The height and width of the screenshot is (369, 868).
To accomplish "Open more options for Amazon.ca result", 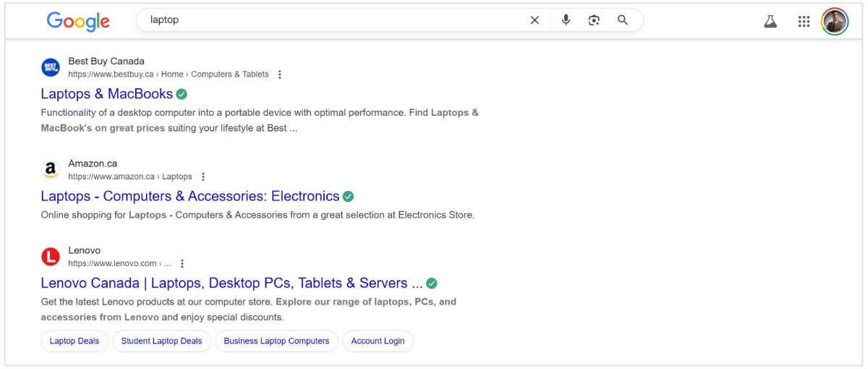I will coord(203,177).
